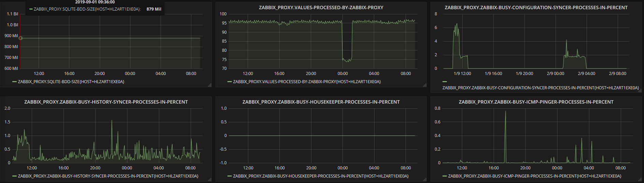Click the VALUES-PROCESSED panel corner resize handle
The width and height of the screenshot is (644, 183).
click(x=425, y=85)
